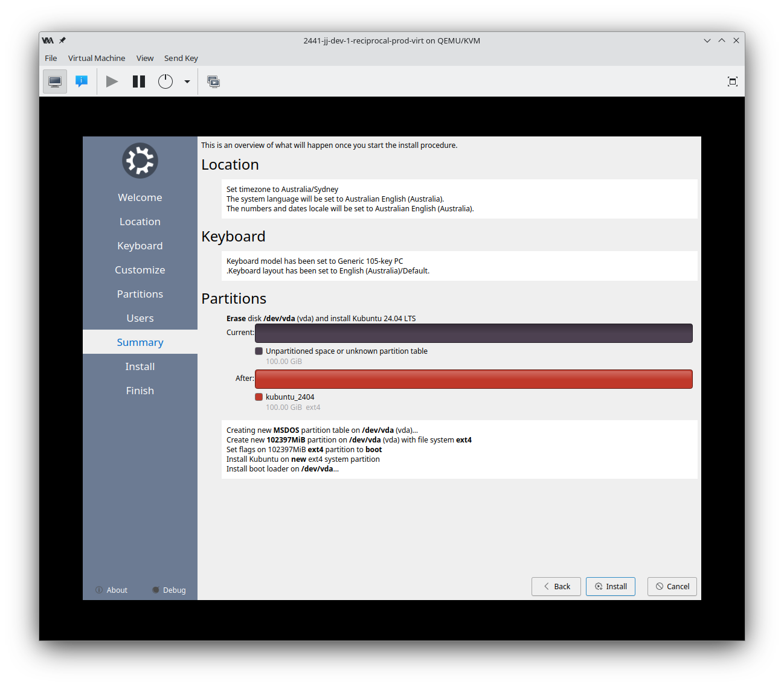Select the Finish step
The width and height of the screenshot is (784, 687).
pyautogui.click(x=140, y=391)
